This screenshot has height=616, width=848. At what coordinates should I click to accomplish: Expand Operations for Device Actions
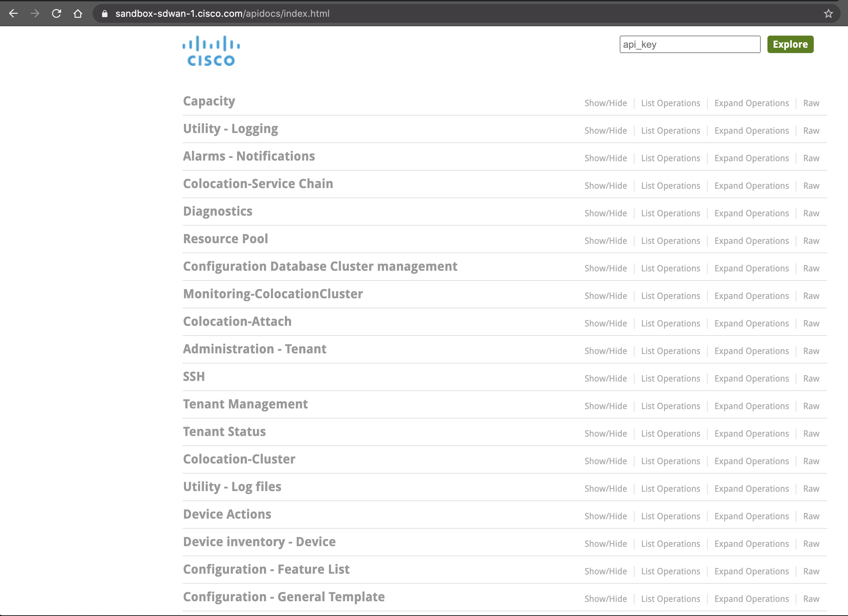click(751, 516)
